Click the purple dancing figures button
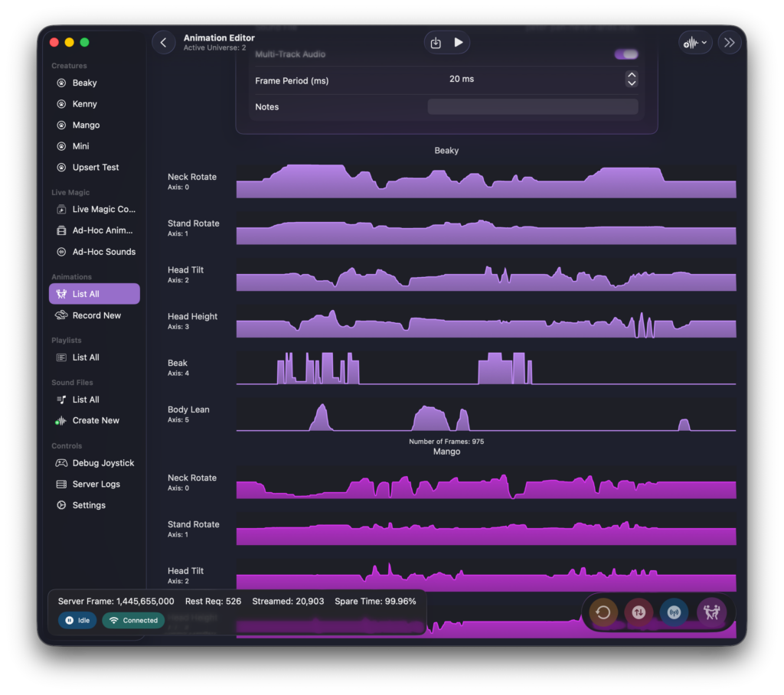The image size is (784, 695). coord(711,612)
